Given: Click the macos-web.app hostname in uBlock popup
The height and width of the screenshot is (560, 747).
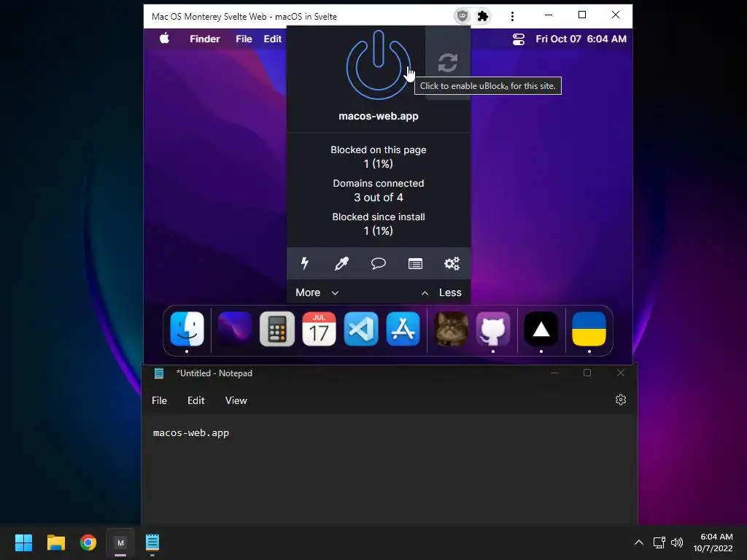Looking at the screenshot, I should coord(379,116).
